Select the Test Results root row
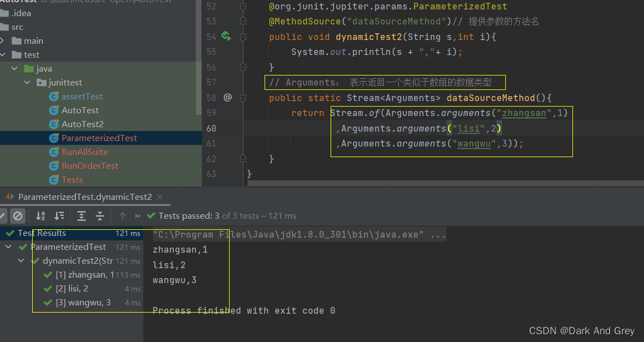644x342 pixels. click(72, 233)
